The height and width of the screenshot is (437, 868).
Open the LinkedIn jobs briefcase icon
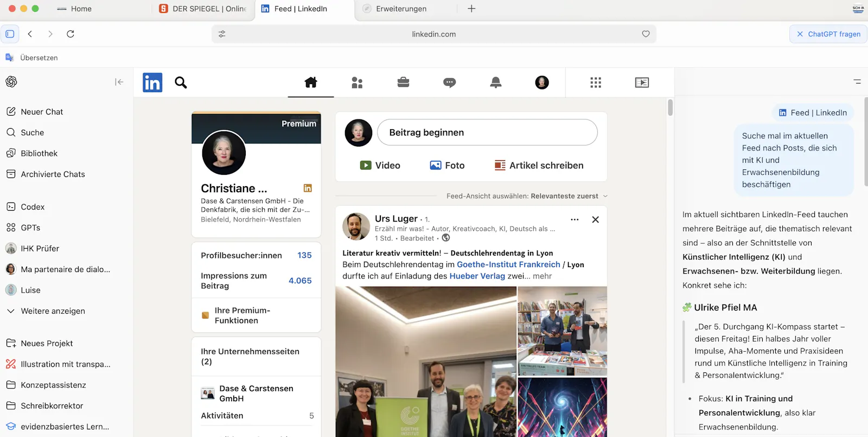(403, 83)
